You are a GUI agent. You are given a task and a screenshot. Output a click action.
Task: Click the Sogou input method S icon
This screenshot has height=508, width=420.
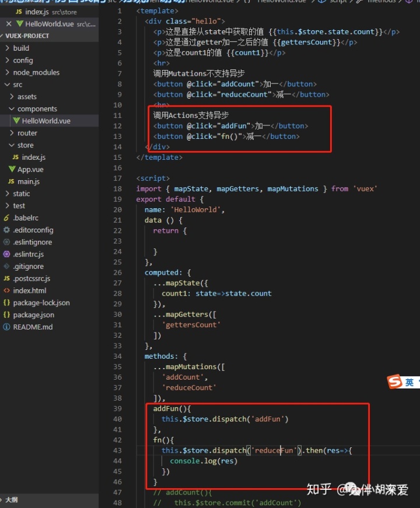tap(395, 381)
